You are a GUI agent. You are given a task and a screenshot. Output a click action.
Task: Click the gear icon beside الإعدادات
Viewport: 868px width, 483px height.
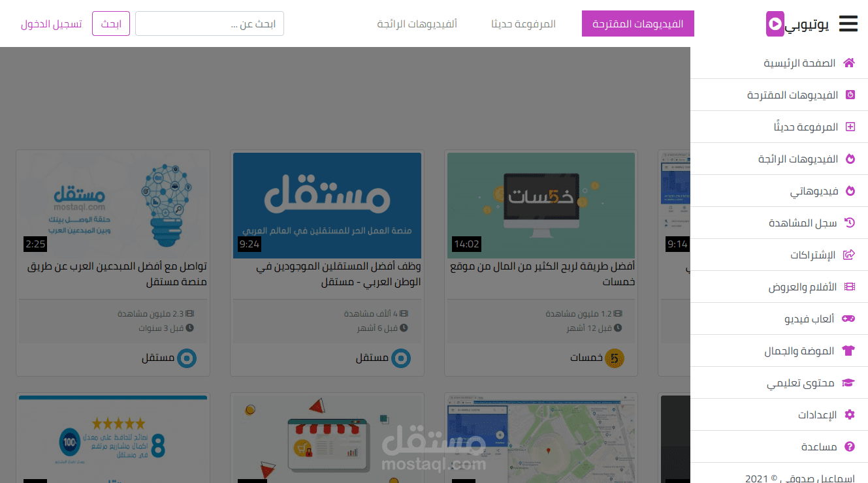coord(850,415)
